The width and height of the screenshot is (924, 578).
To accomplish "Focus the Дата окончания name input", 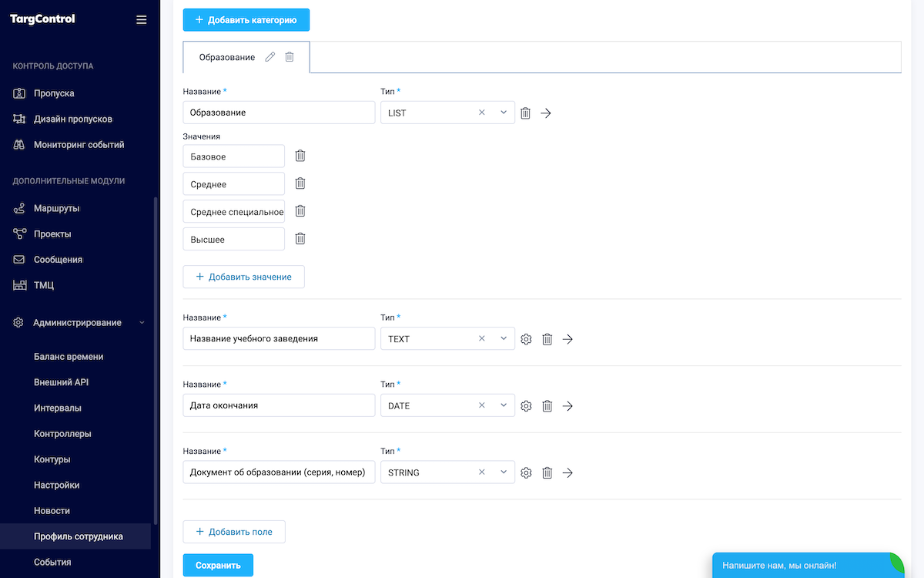I will point(279,405).
